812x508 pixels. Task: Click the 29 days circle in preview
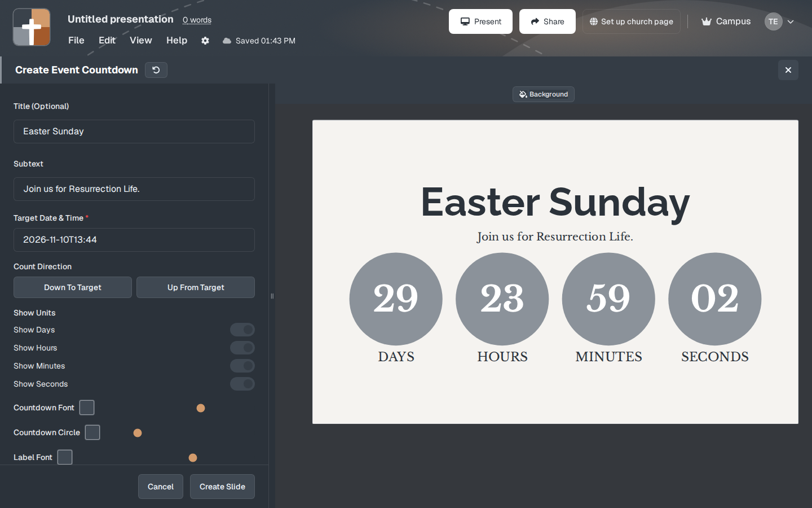(x=396, y=299)
